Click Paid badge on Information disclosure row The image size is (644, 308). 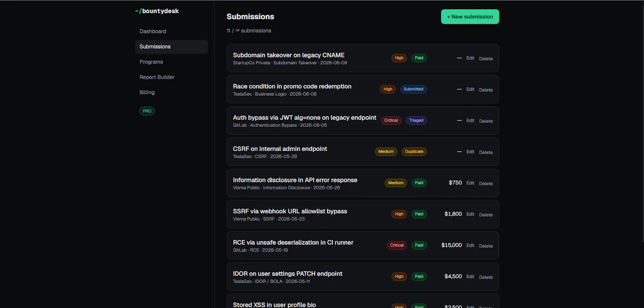[x=419, y=183]
